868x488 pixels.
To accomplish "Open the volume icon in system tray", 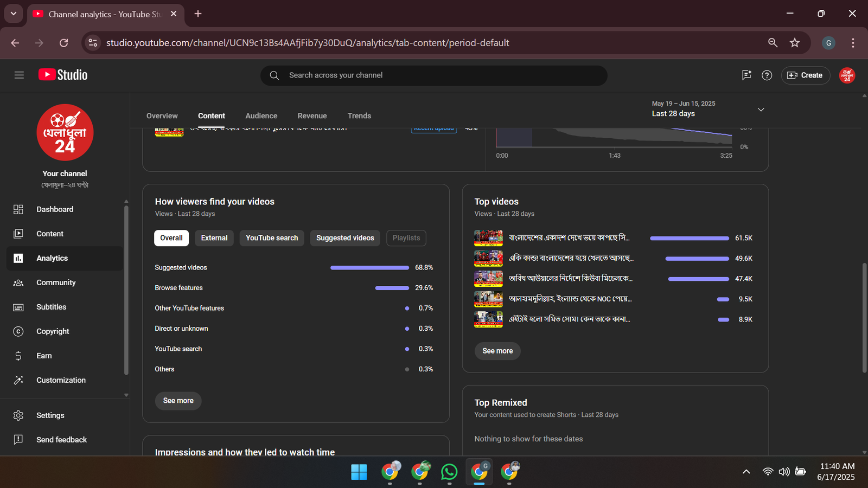I will pyautogui.click(x=784, y=472).
